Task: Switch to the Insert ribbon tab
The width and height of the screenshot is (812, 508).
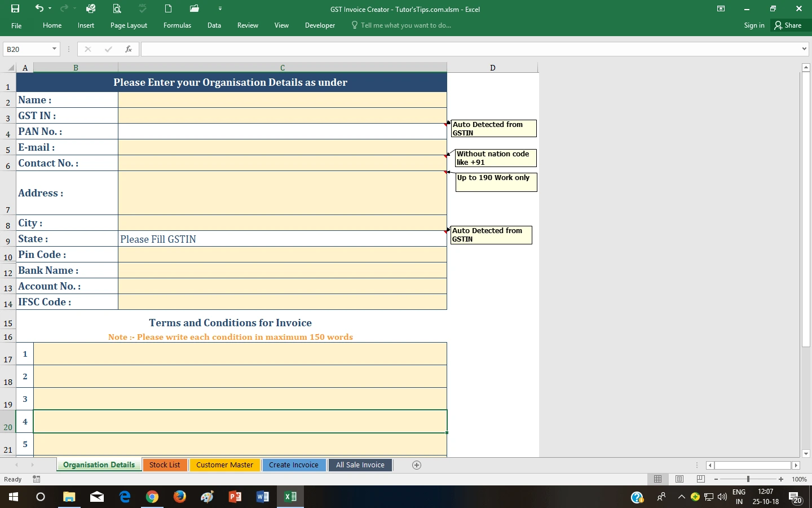Action: pyautogui.click(x=86, y=25)
